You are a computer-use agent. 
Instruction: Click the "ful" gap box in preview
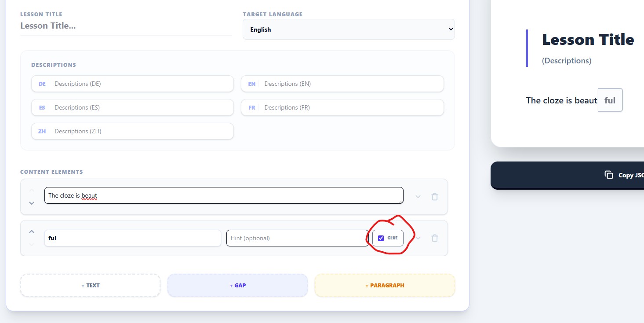(x=610, y=100)
